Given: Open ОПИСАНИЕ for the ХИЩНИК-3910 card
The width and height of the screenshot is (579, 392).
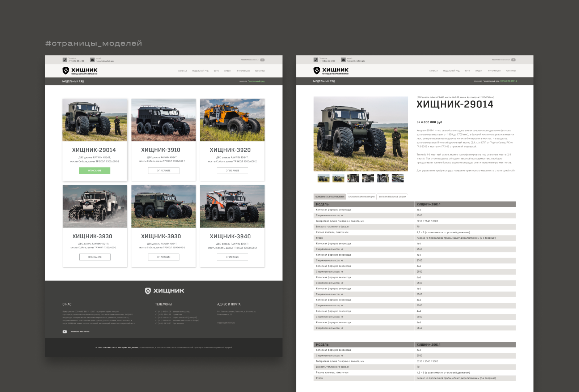Looking at the screenshot, I should pyautogui.click(x=164, y=171).
